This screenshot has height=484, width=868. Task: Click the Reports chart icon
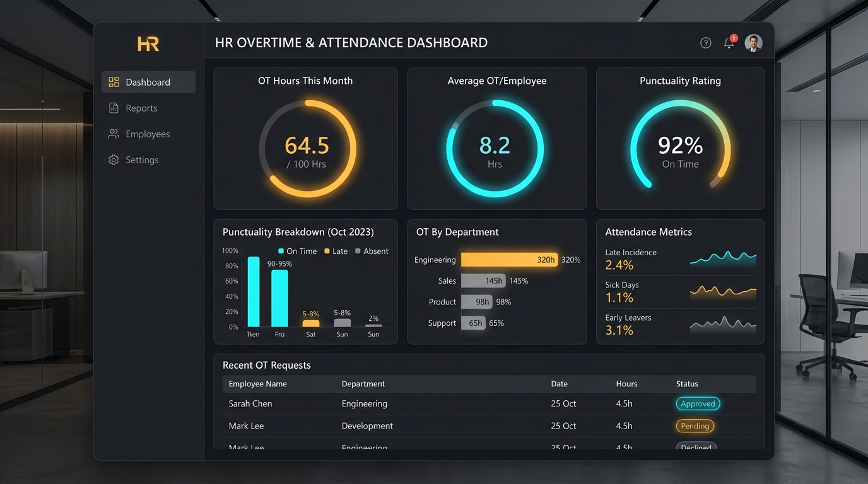[x=114, y=108]
